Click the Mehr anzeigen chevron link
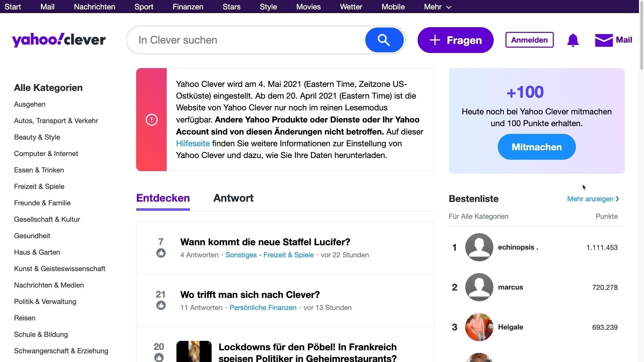 click(593, 199)
